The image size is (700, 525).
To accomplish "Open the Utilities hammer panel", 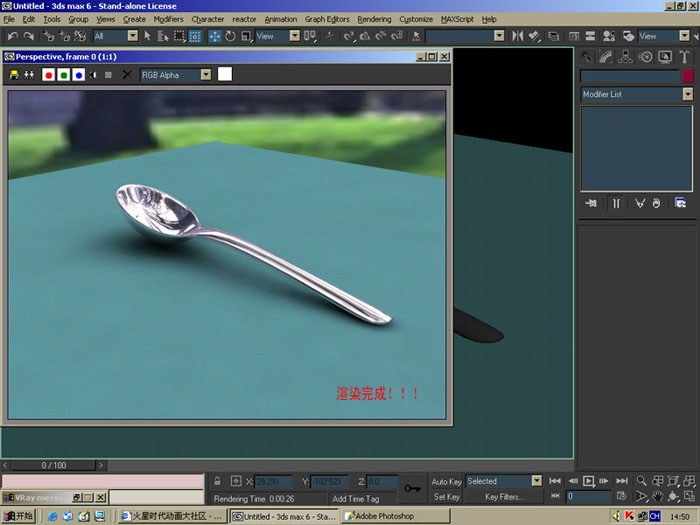I will coord(684,57).
